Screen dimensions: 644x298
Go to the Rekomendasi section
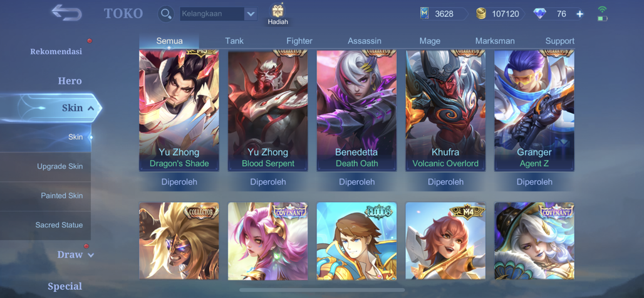click(x=56, y=51)
